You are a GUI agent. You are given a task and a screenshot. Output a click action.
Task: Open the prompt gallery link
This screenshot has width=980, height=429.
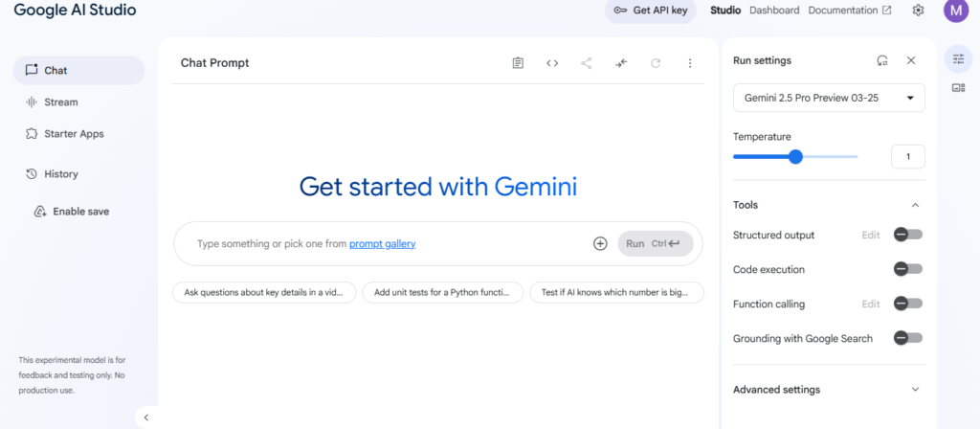tap(383, 244)
